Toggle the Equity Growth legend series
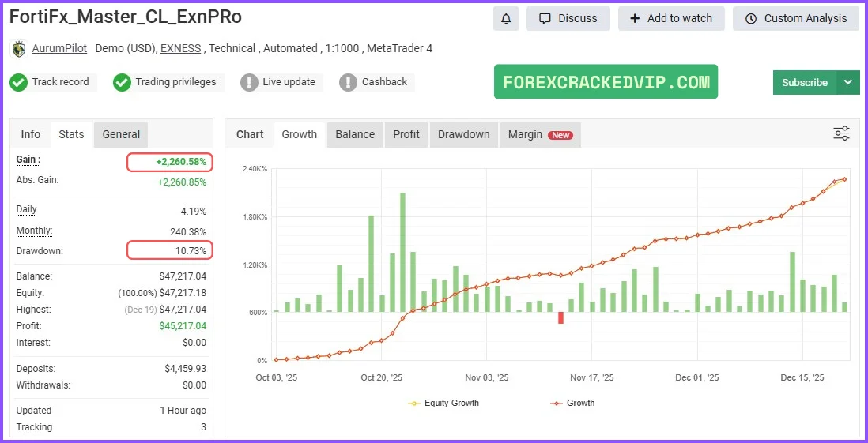Viewport: 868px width, 443px height. coord(443,403)
